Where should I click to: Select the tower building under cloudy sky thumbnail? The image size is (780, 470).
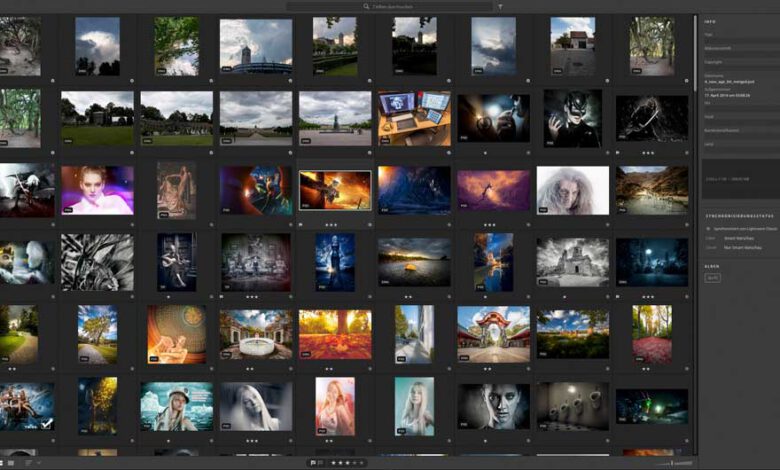click(x=256, y=46)
